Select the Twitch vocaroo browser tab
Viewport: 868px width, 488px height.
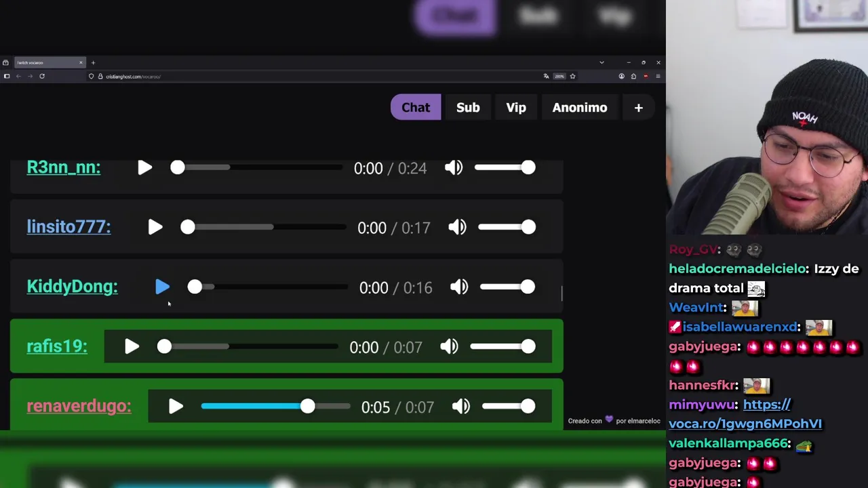(x=48, y=63)
